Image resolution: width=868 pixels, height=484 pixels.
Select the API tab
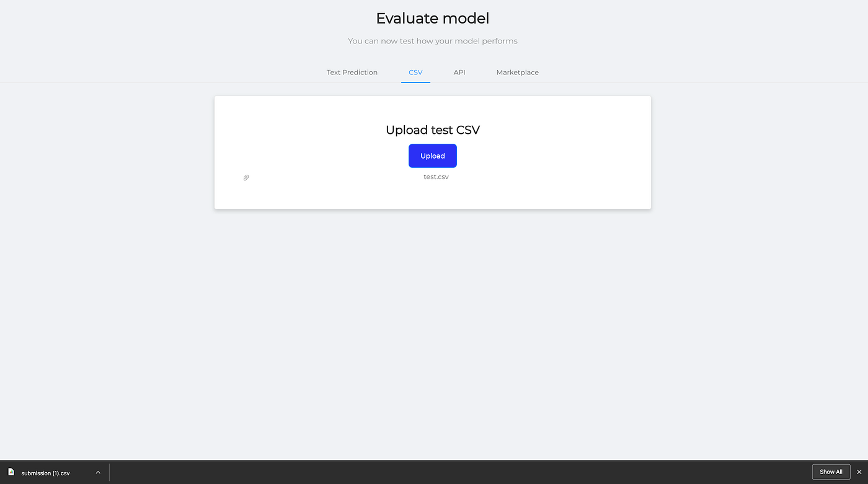click(459, 72)
